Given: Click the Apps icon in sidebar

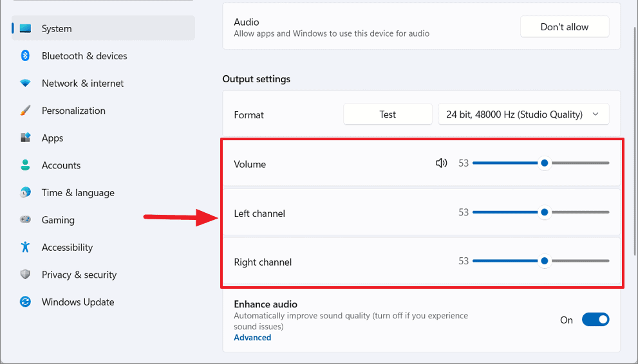Looking at the screenshot, I should (26, 138).
